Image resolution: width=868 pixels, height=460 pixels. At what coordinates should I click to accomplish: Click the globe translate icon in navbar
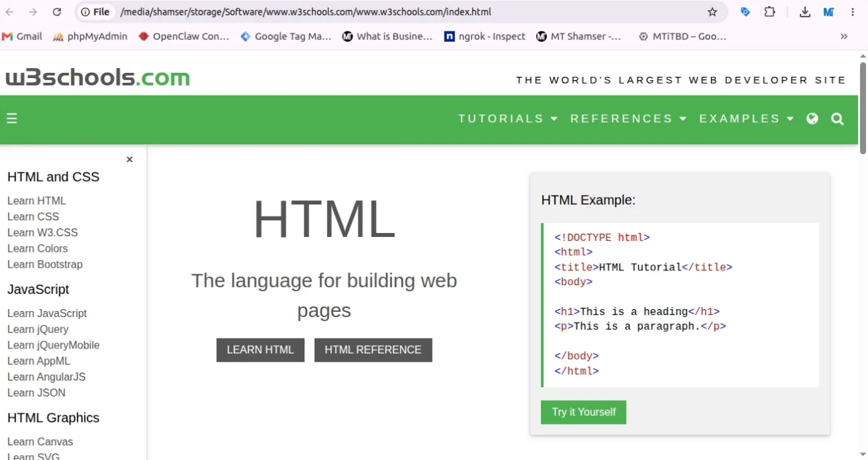[813, 119]
